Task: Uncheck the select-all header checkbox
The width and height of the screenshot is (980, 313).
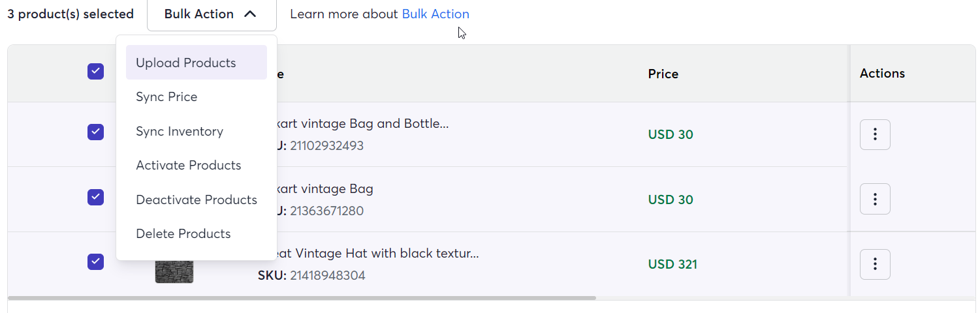Action: [95, 72]
